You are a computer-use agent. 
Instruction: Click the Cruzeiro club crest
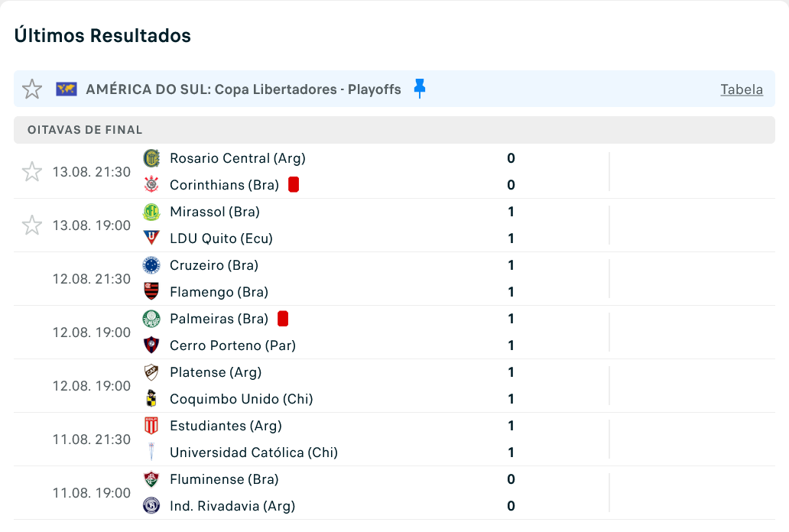tap(151, 264)
